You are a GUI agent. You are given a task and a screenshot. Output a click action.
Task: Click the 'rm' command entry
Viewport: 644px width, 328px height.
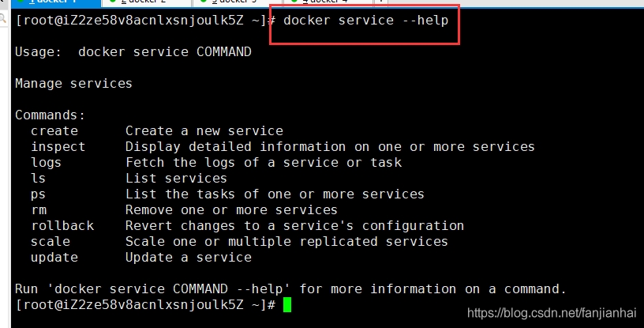click(39, 210)
